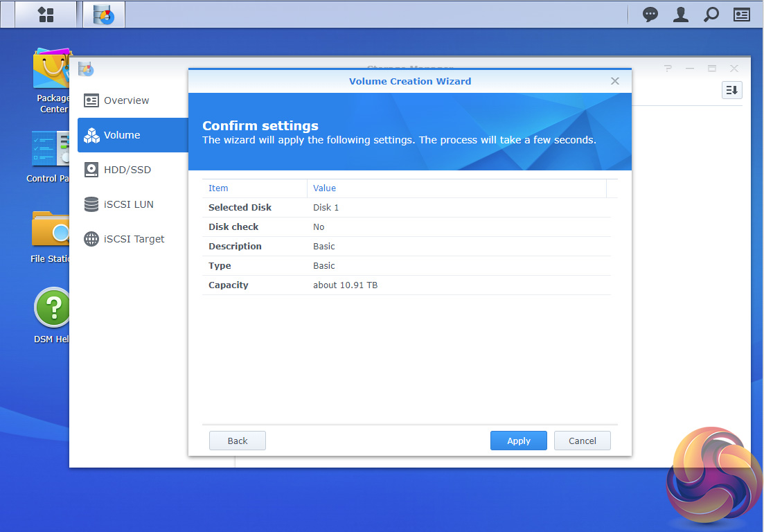Go Back in the wizard
The height and width of the screenshot is (532, 764).
[x=238, y=441]
